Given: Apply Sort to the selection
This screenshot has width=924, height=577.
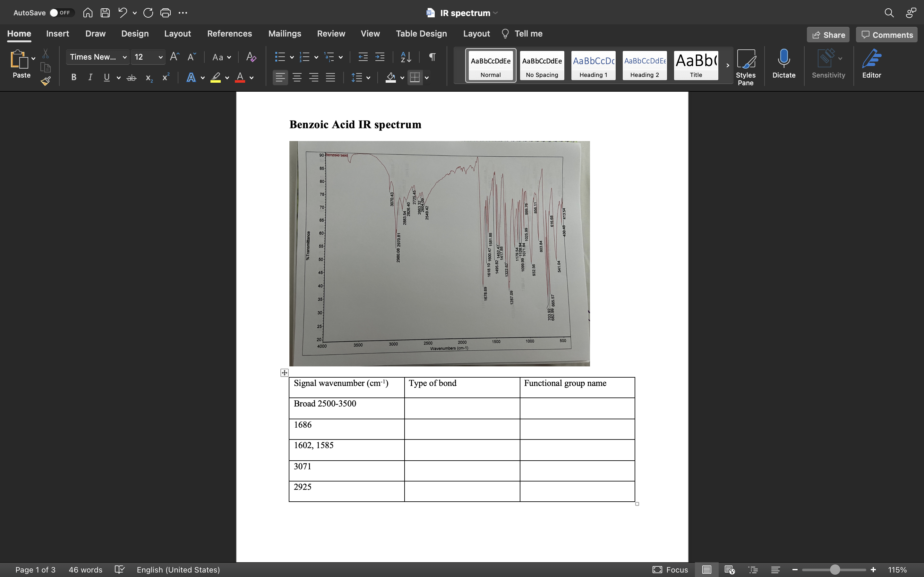Looking at the screenshot, I should tap(405, 57).
